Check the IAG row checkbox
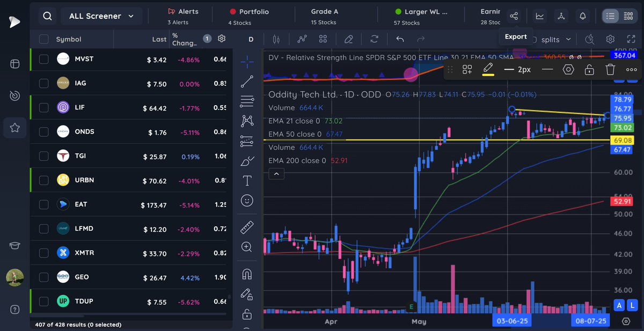644x331 pixels. pyautogui.click(x=44, y=83)
